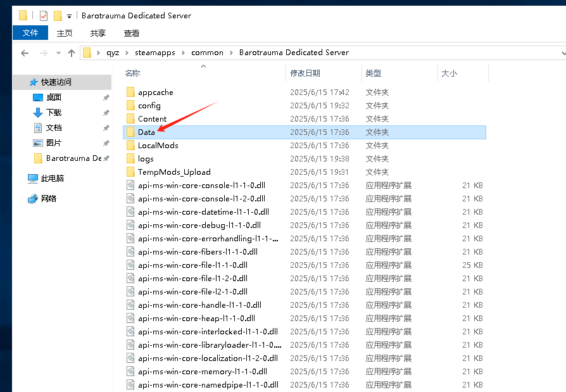Select file name api-ms-win-core-file-l2-1-0.dll

[192, 292]
